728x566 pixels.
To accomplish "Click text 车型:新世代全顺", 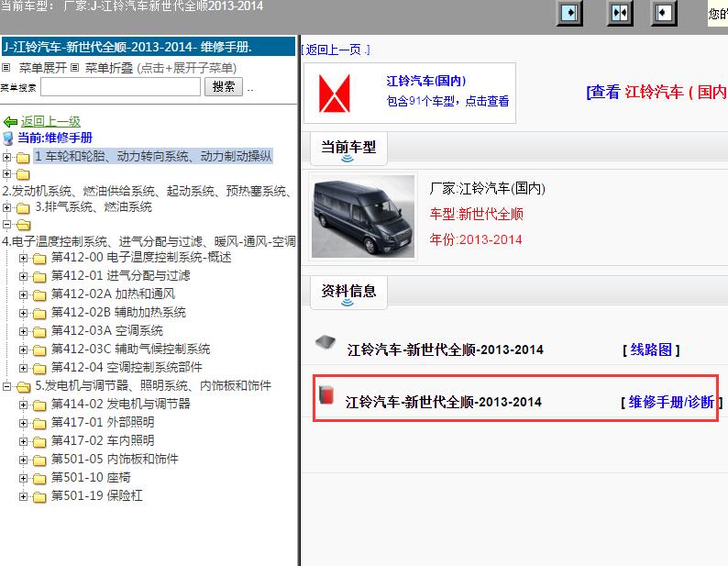I will (477, 215).
